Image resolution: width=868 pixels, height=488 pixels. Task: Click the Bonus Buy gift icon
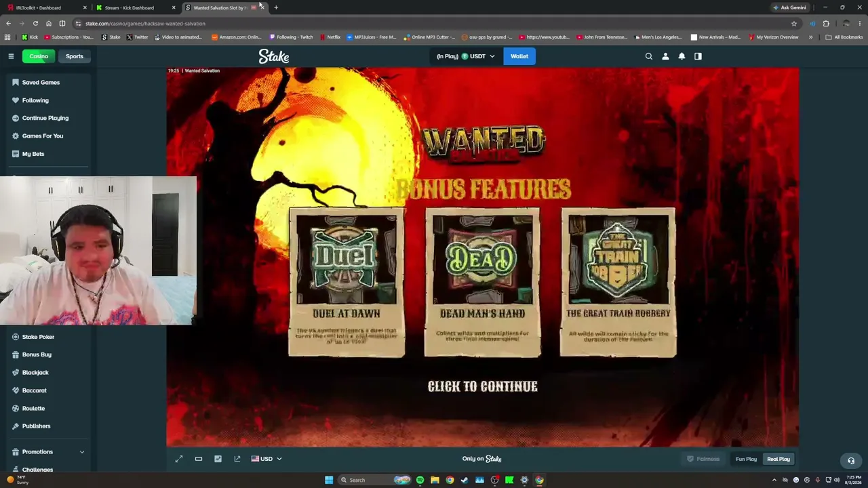point(16,354)
